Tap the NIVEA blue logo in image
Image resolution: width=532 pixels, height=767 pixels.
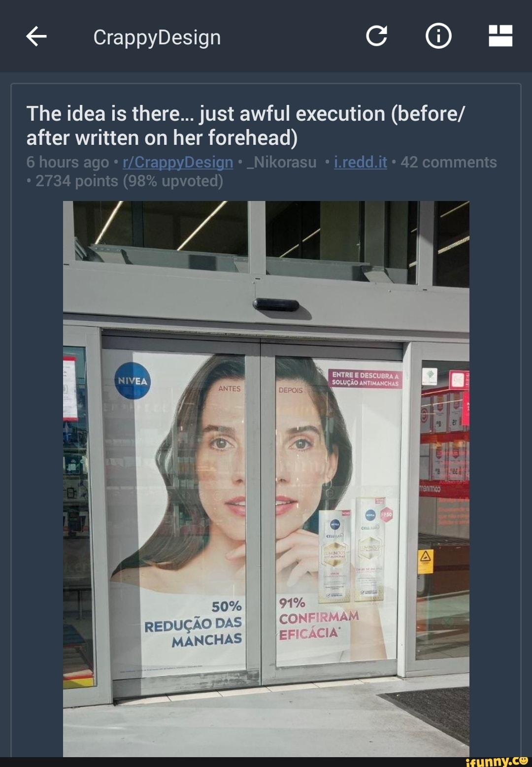point(133,381)
